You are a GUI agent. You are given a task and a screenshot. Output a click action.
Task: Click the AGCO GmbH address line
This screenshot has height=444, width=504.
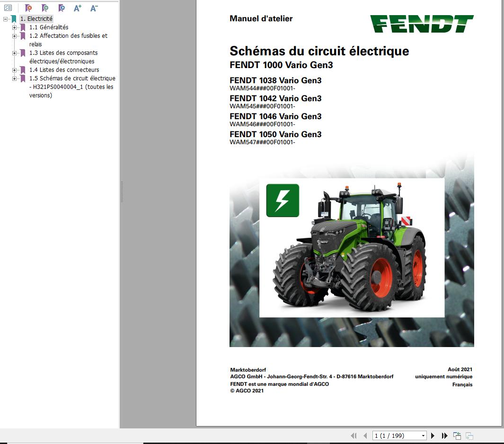312,376
